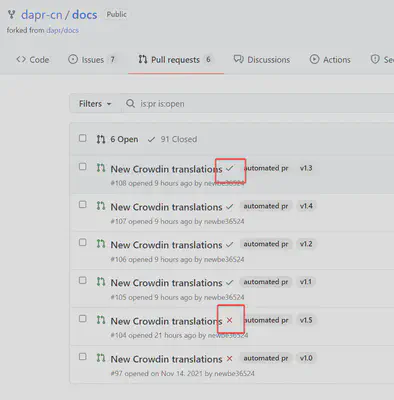Switch to the Issues tab
This screenshot has width=394, height=400.
(92, 60)
